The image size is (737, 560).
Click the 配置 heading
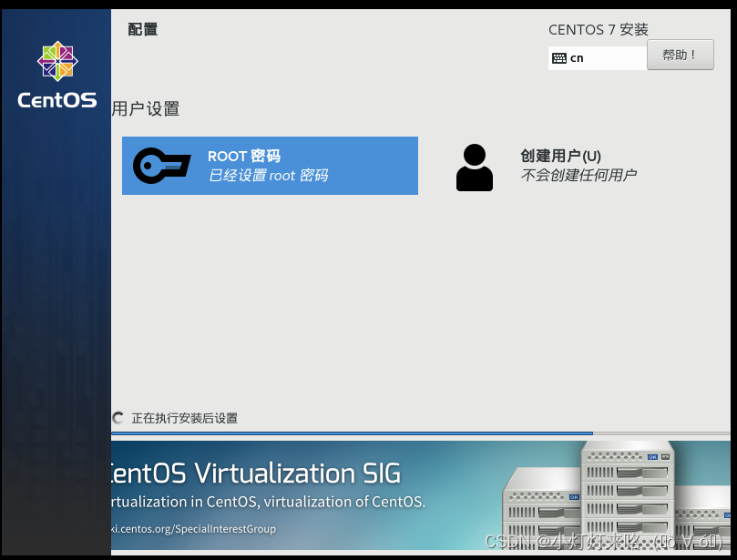coord(142,28)
